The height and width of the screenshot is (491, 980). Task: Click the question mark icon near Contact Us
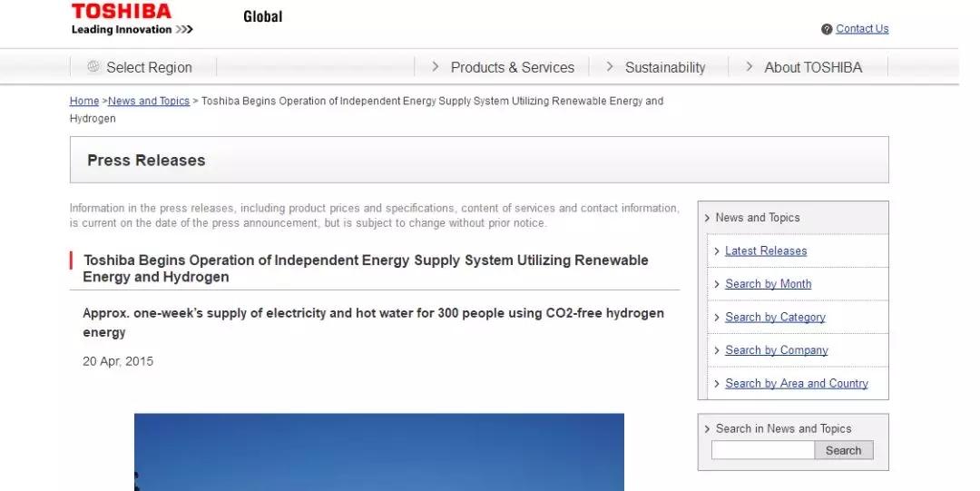tap(827, 29)
